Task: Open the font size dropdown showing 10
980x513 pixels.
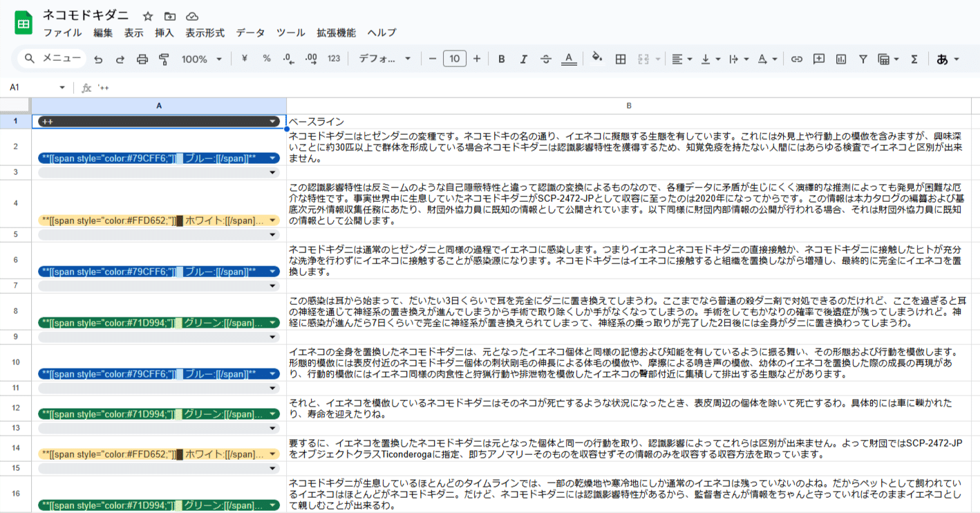Action: [454, 59]
